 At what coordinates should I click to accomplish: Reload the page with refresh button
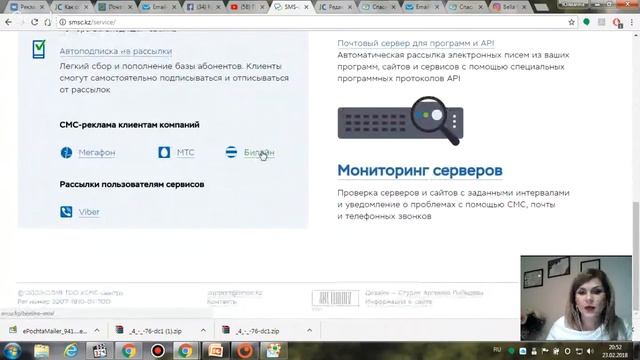[34, 22]
